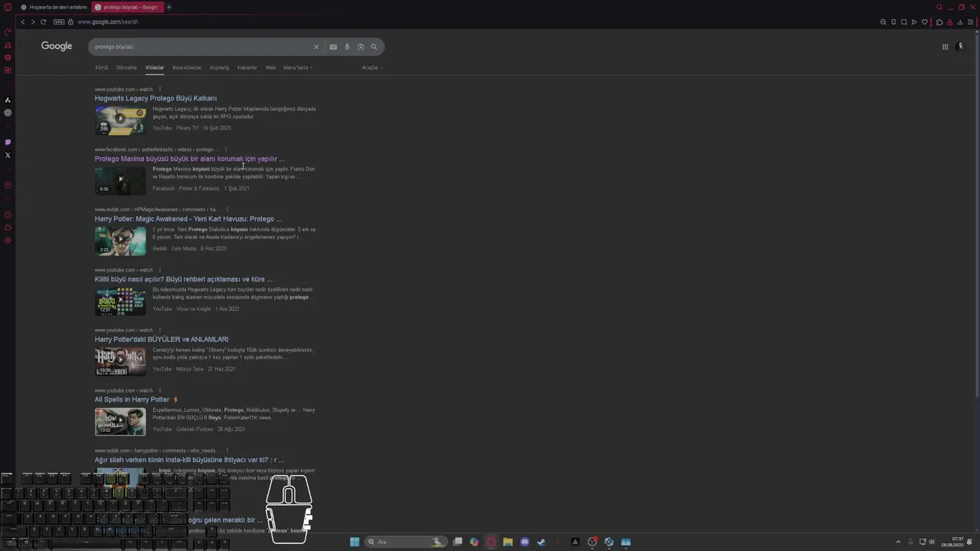The width and height of the screenshot is (980, 551).
Task: Play the All Spells video thumbnail
Action: tap(120, 420)
